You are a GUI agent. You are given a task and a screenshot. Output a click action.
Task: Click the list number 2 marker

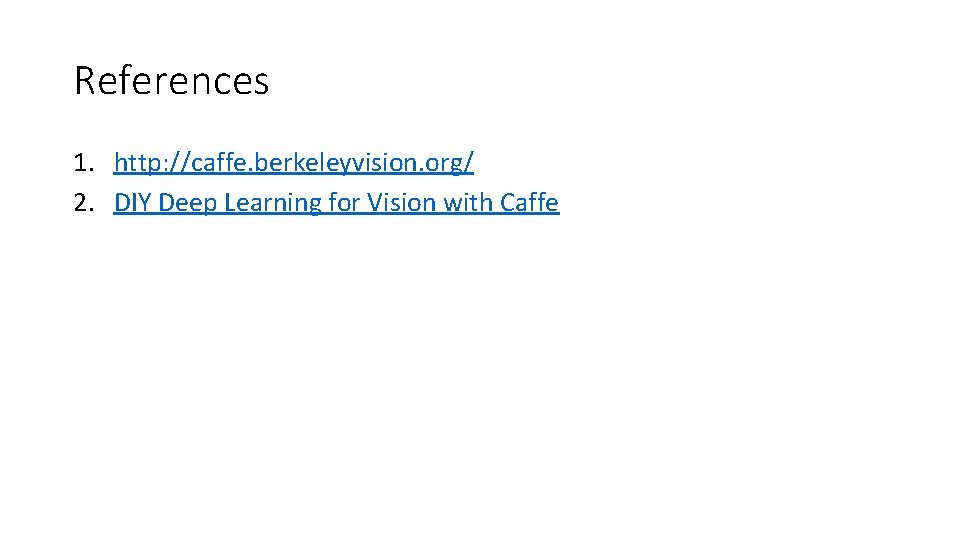[x=82, y=203]
